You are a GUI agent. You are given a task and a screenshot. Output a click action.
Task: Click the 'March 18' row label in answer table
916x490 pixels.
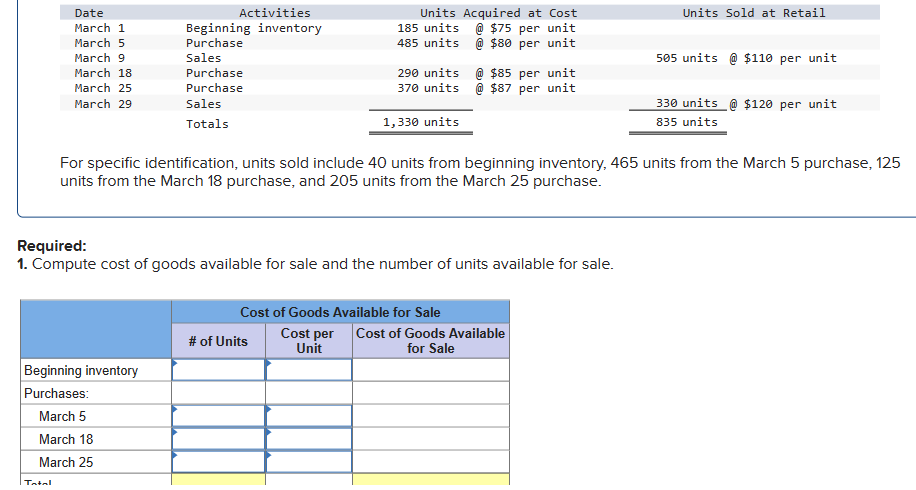66,439
